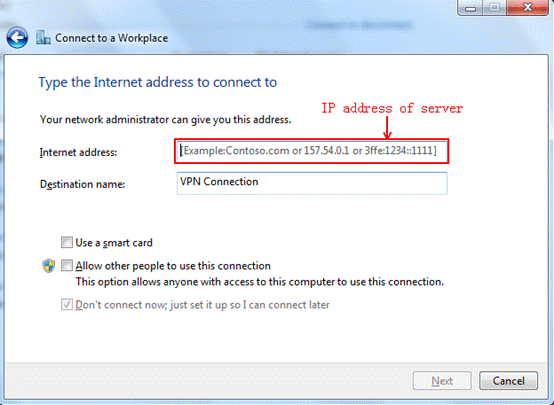Screen dimensions: 554x405
Task: Click the maximize window button
Action: 495,8
